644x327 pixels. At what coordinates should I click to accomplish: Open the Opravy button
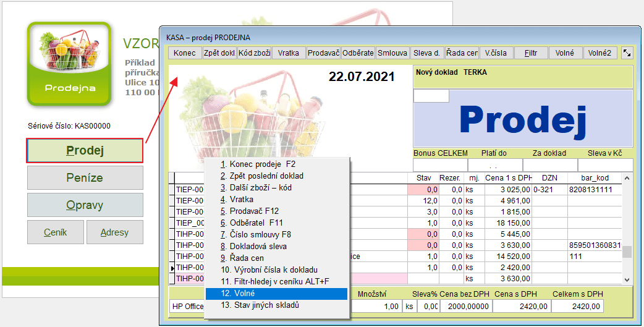point(85,205)
